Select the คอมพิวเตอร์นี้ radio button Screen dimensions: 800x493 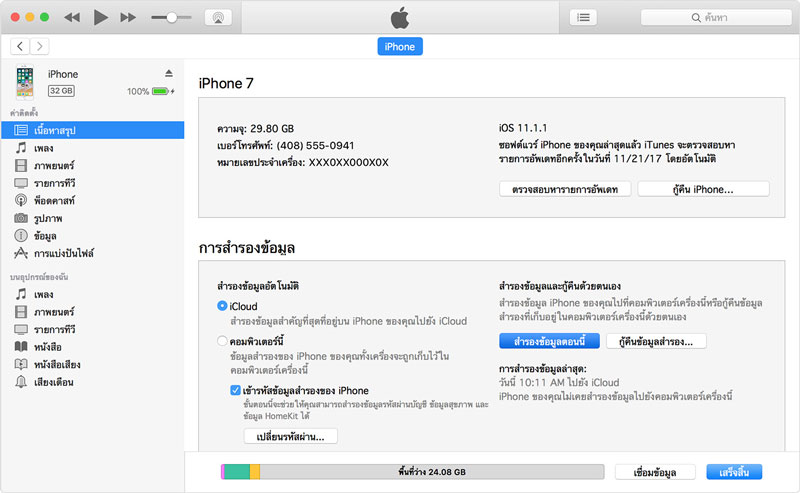222,340
